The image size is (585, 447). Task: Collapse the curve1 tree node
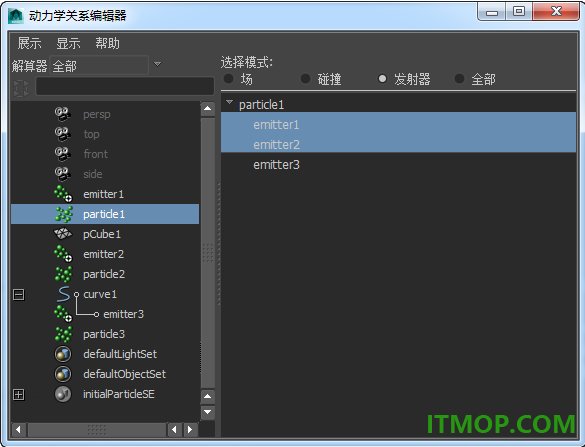click(x=19, y=295)
